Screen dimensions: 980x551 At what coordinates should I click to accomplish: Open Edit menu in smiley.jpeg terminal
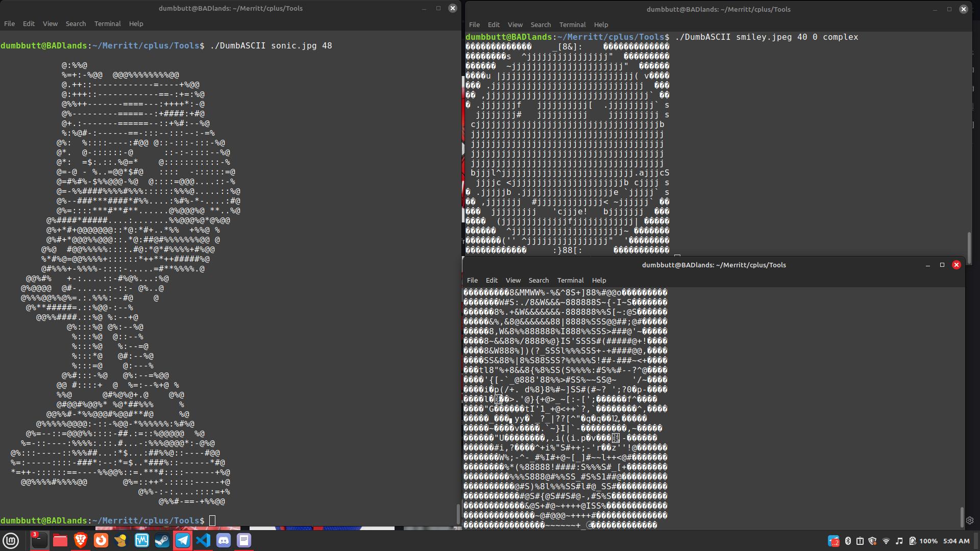coord(494,24)
